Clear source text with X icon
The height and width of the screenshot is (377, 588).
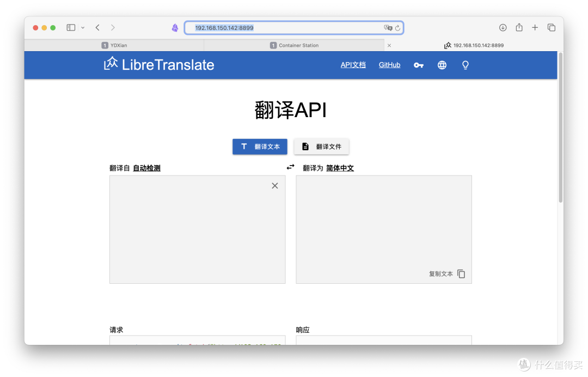tap(275, 186)
